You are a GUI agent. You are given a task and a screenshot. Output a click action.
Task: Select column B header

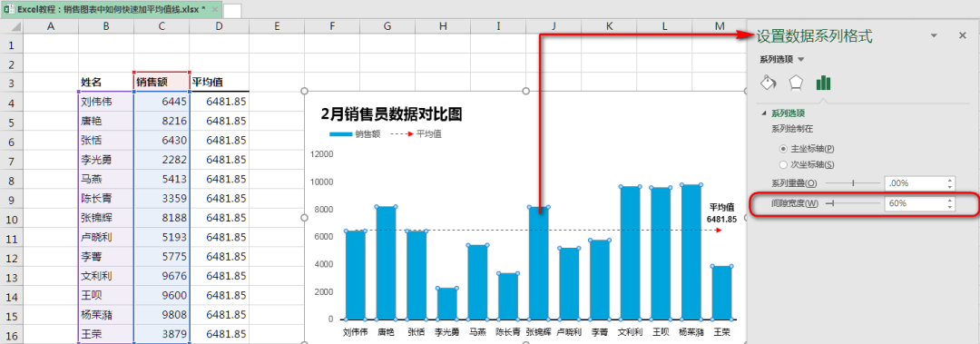105,26
